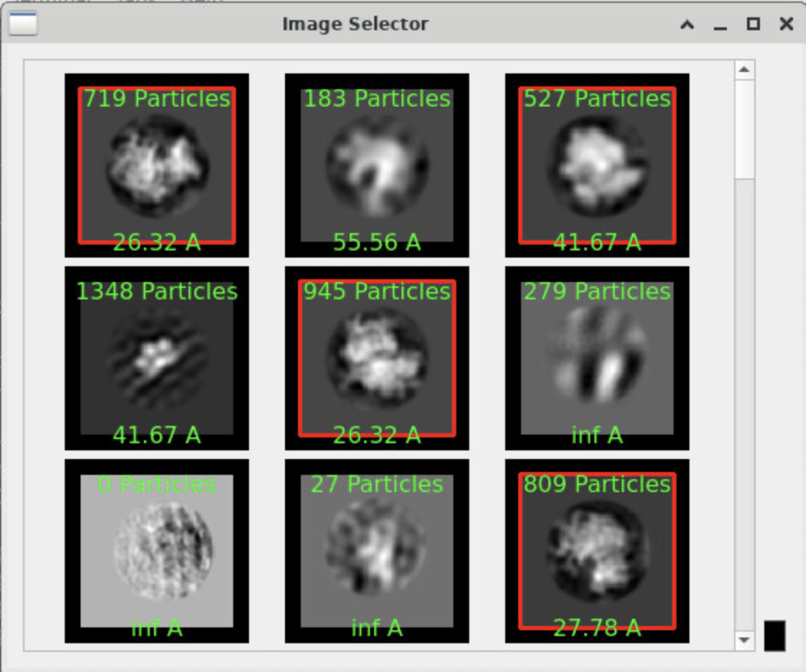
Task: Toggle the 945 Particles class selection
Action: point(377,358)
